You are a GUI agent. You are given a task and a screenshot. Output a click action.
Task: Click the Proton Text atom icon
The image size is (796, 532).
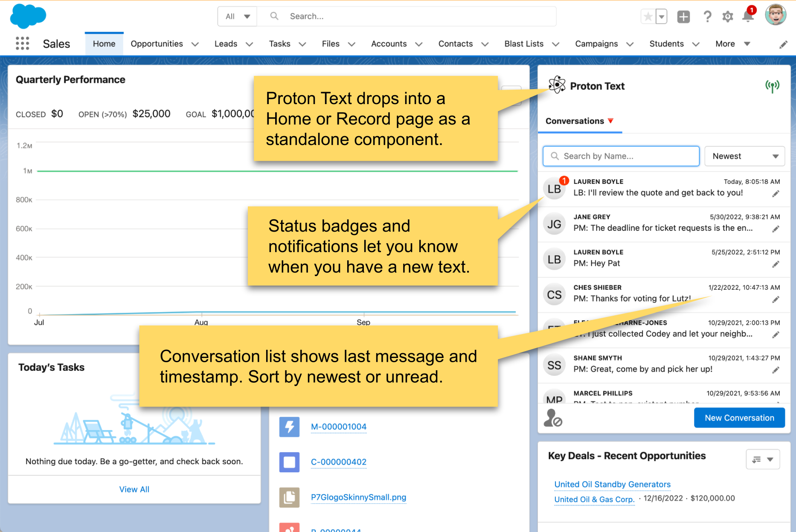[557, 84]
